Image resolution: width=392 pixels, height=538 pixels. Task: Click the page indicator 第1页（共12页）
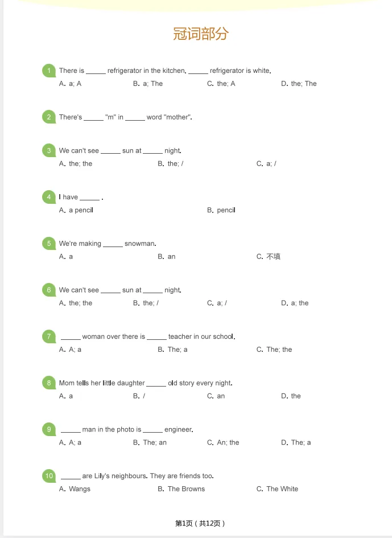click(200, 523)
